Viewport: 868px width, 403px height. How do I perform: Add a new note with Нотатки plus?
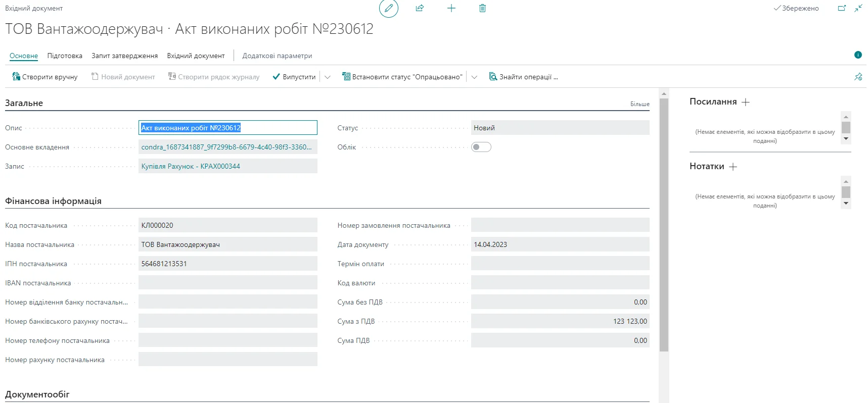733,167
